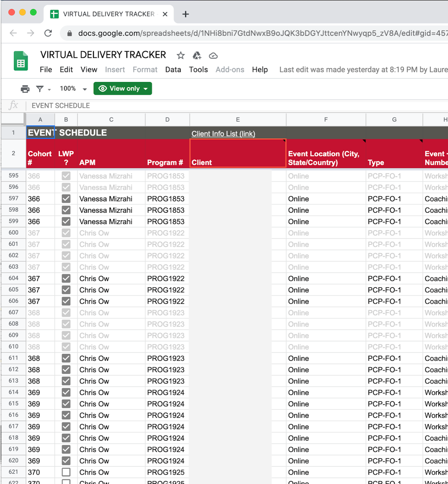The height and width of the screenshot is (484, 448).
Task: Open the View menu
Action: click(89, 70)
